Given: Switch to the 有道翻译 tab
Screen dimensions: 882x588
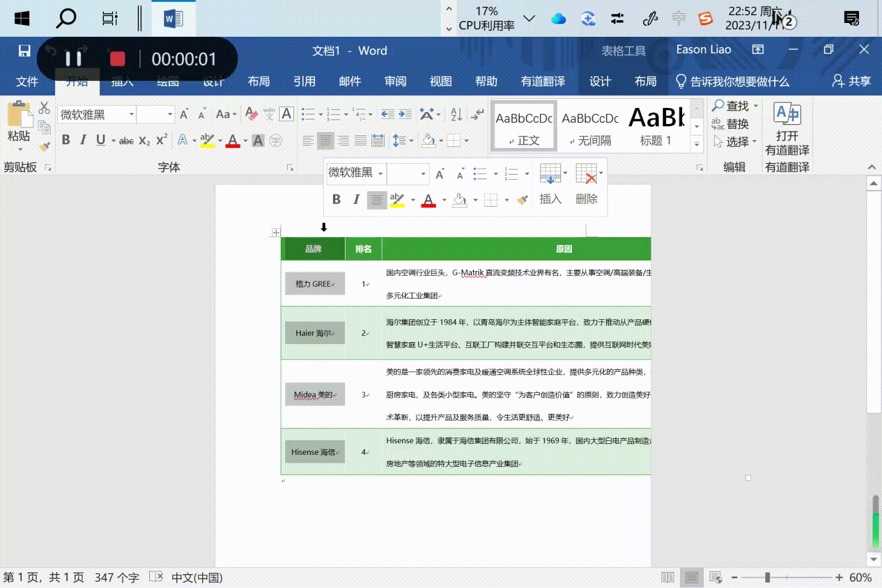Looking at the screenshot, I should pos(543,82).
